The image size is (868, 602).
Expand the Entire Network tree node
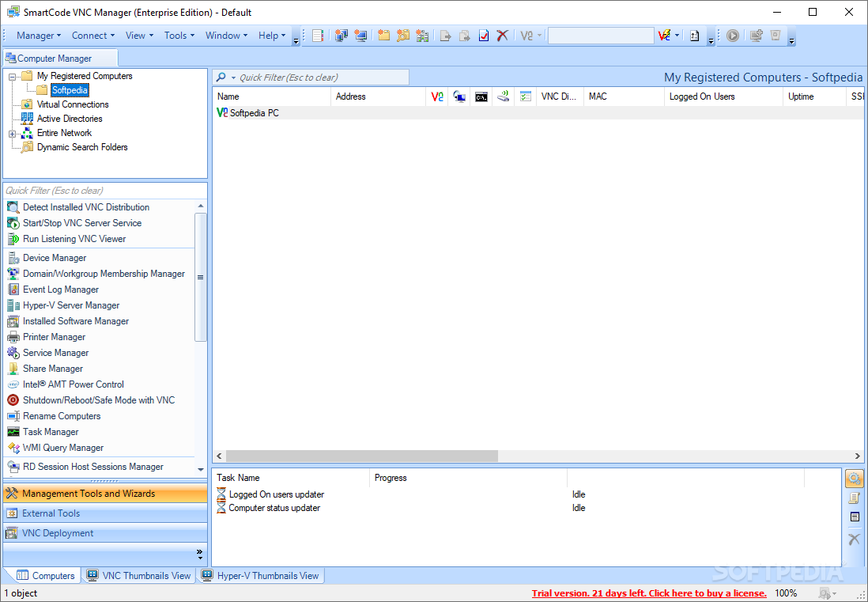click(x=12, y=134)
